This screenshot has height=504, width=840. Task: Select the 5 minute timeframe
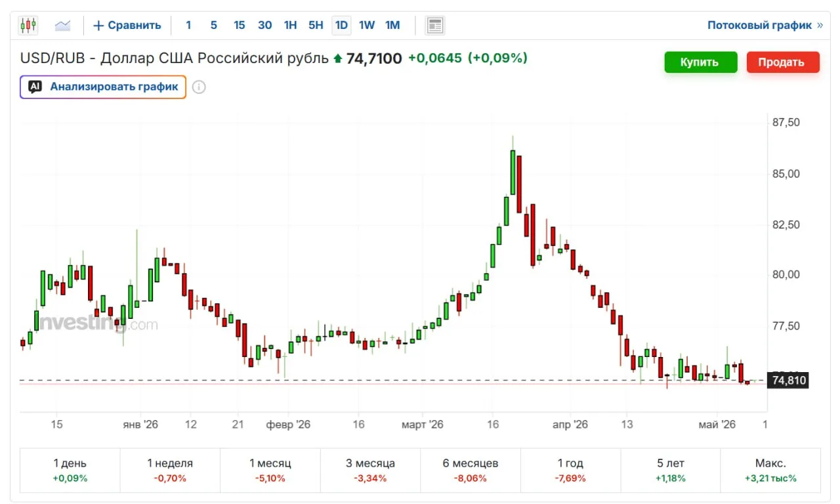pyautogui.click(x=214, y=26)
